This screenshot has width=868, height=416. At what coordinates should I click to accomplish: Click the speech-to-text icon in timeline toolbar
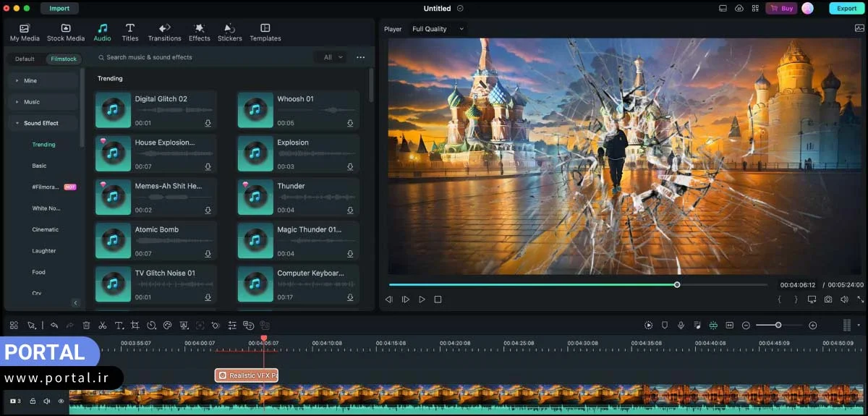248,326
